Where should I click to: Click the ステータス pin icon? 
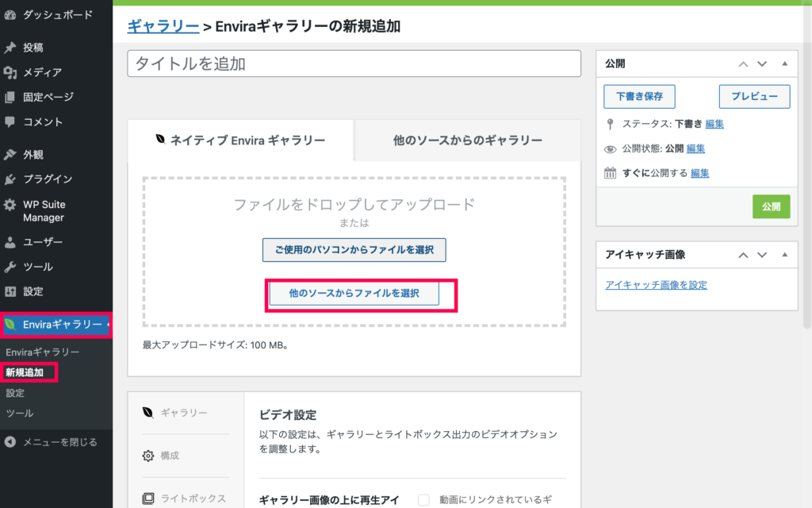point(610,124)
